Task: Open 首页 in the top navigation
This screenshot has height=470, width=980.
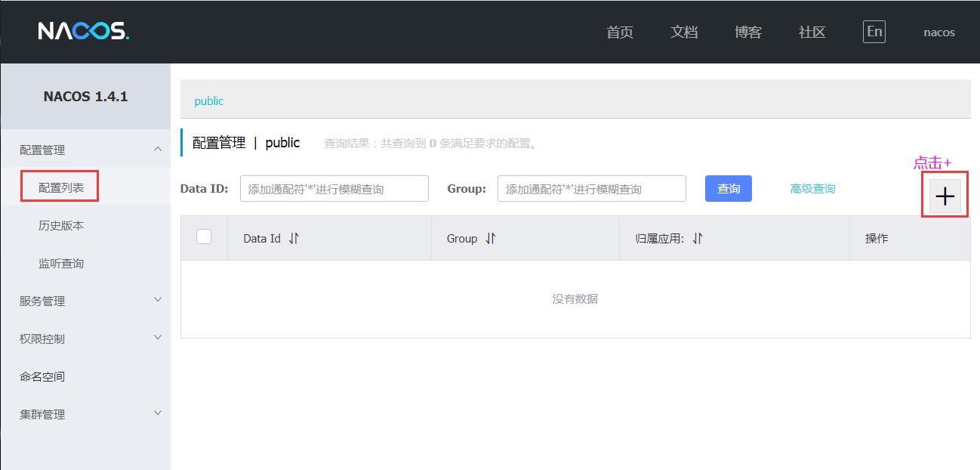Action: pyautogui.click(x=619, y=32)
